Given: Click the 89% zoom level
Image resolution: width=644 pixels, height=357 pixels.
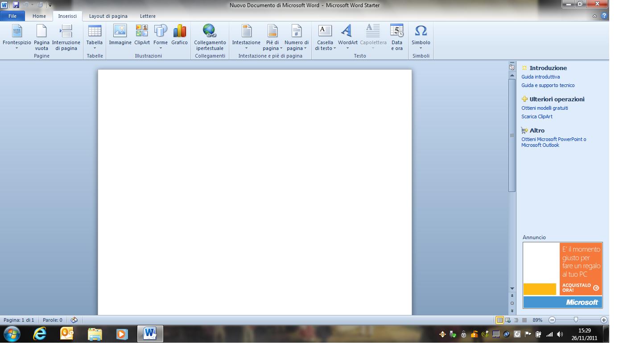Looking at the screenshot, I should 537,320.
